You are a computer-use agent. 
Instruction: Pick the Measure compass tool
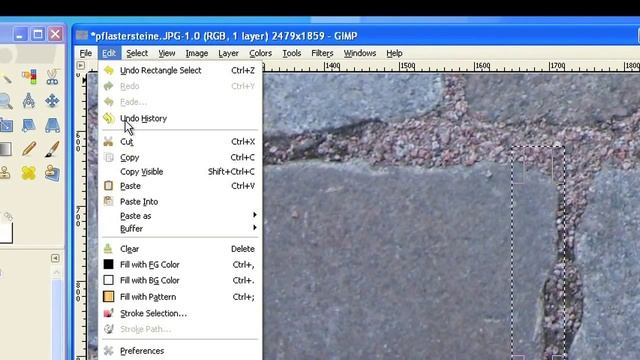point(29,100)
